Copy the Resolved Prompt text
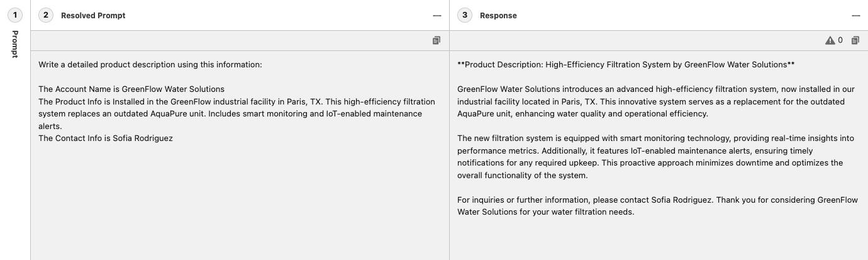Screen dimensions: 868x260 click(437, 40)
